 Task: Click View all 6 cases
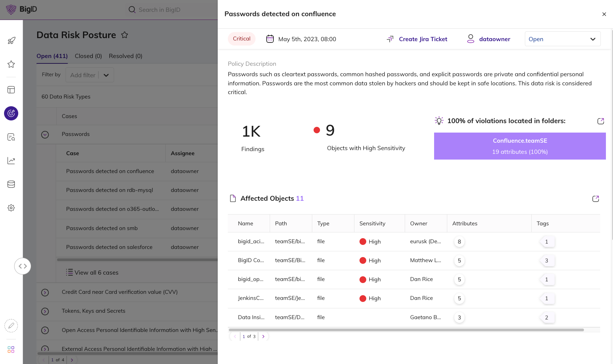coord(97,273)
